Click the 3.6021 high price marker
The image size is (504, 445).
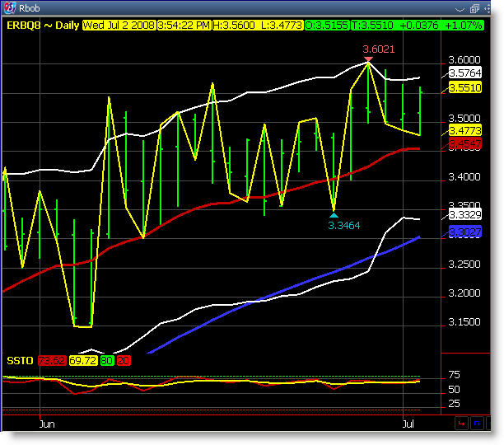(x=378, y=49)
